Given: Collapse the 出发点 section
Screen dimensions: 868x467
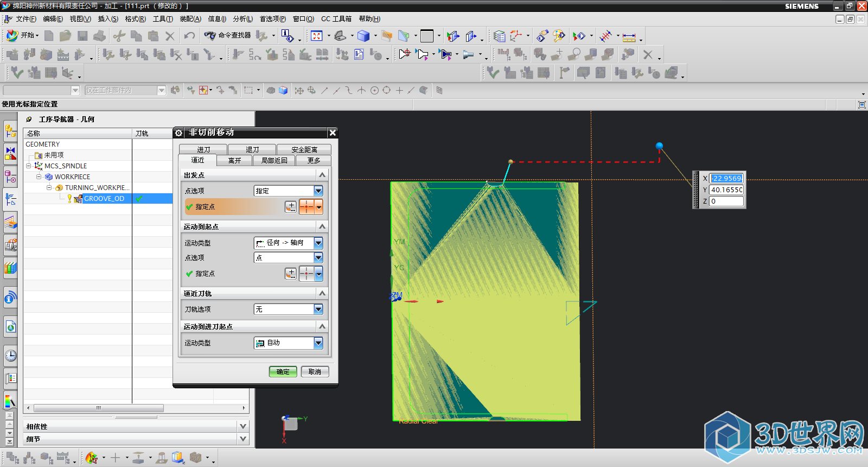Looking at the screenshot, I should 322,175.
